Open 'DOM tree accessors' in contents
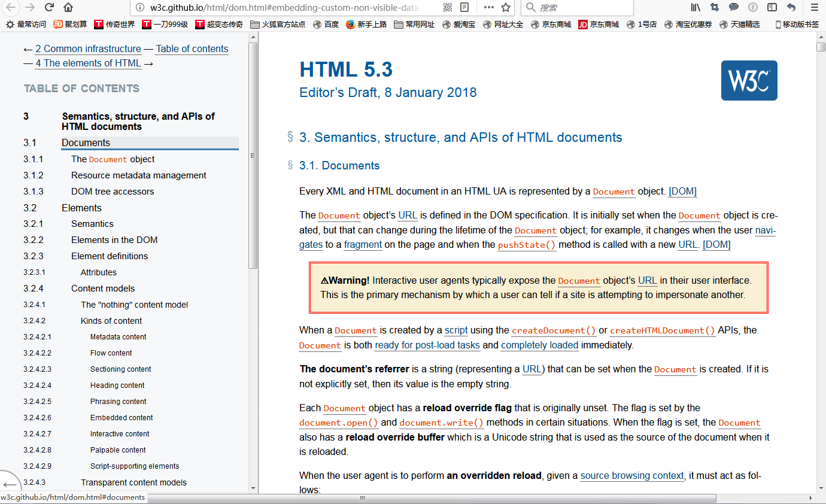 [113, 192]
